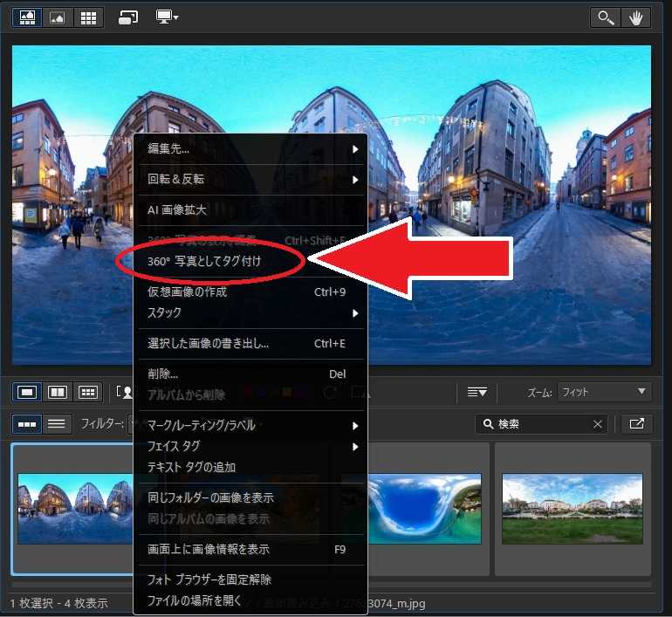Choose 仮想画像の作成 menu item
672x617 pixels.
coord(250,291)
